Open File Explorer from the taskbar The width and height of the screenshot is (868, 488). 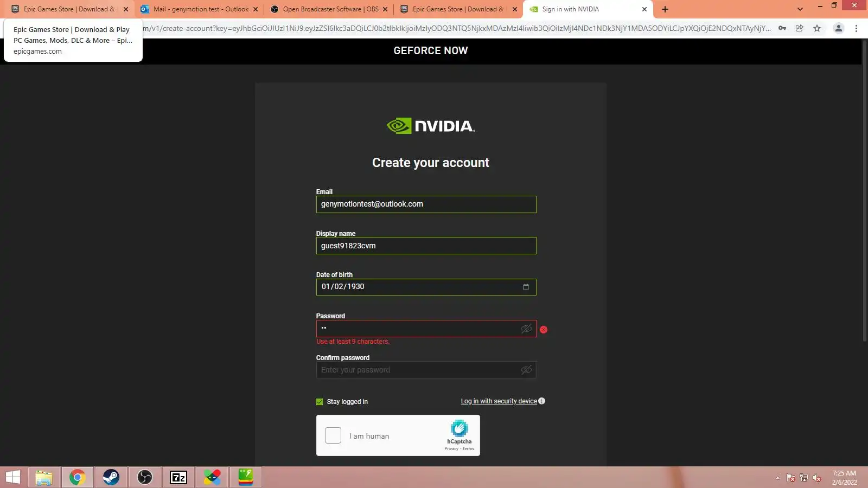pyautogui.click(x=43, y=477)
